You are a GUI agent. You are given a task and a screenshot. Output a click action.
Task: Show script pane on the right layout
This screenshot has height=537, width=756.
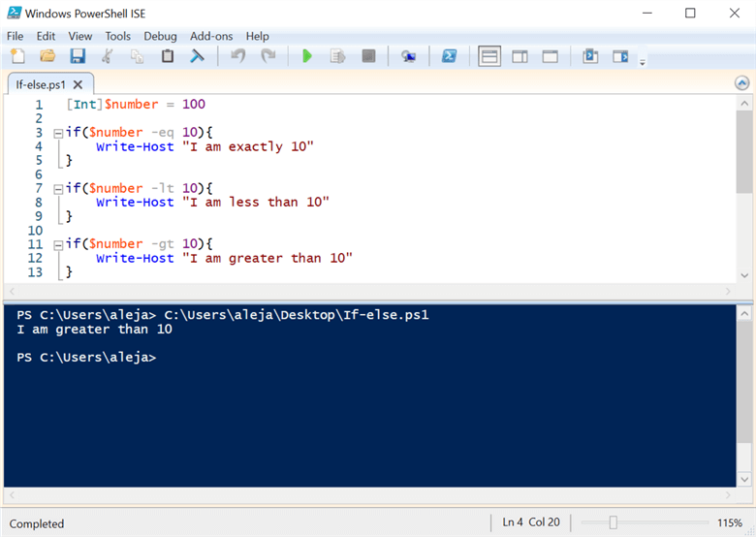pyautogui.click(x=520, y=56)
